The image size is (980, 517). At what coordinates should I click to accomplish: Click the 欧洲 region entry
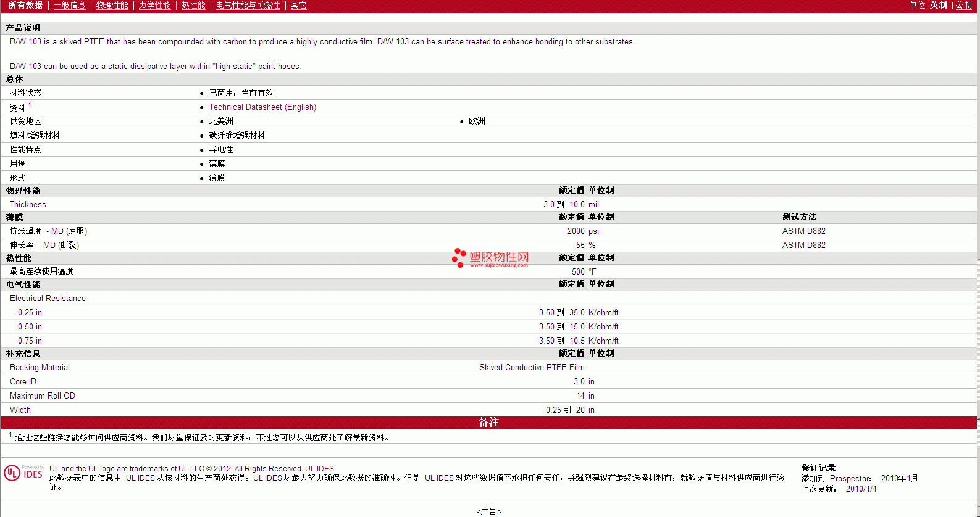477,122
